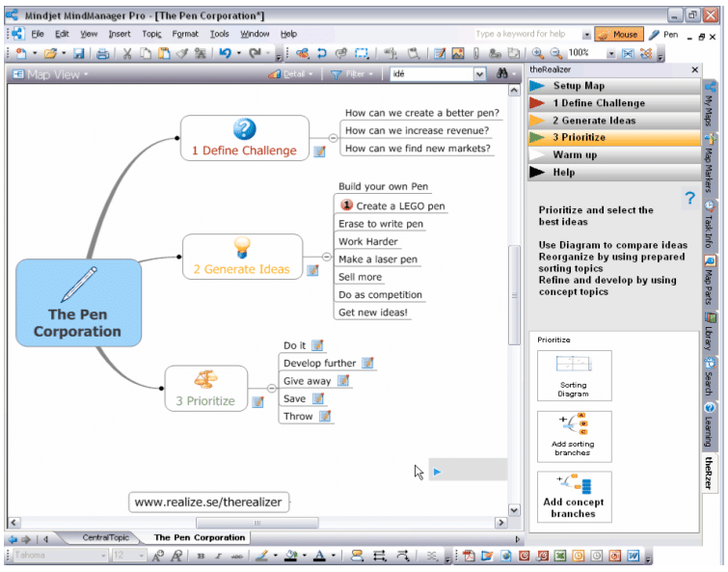Open the Tools menu
728x572 pixels.
click(x=219, y=34)
